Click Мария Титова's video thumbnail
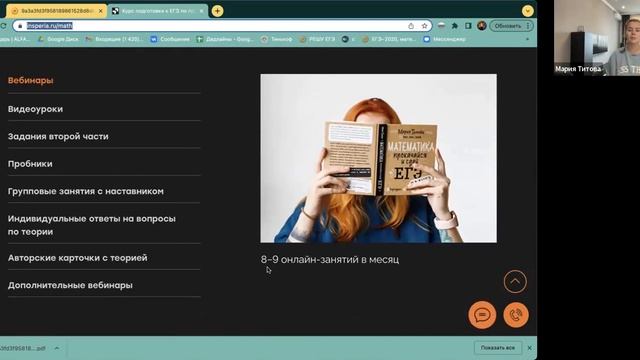The height and width of the screenshot is (360, 640). (597, 38)
